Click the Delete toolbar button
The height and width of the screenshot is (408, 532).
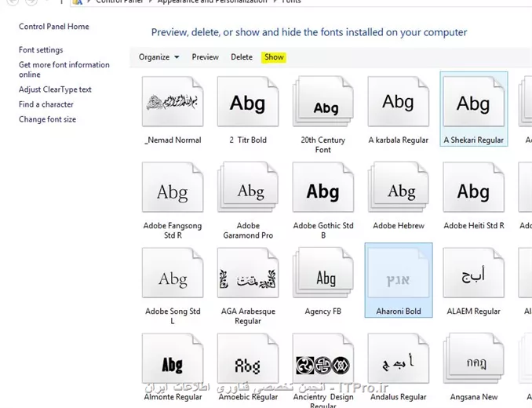[242, 57]
